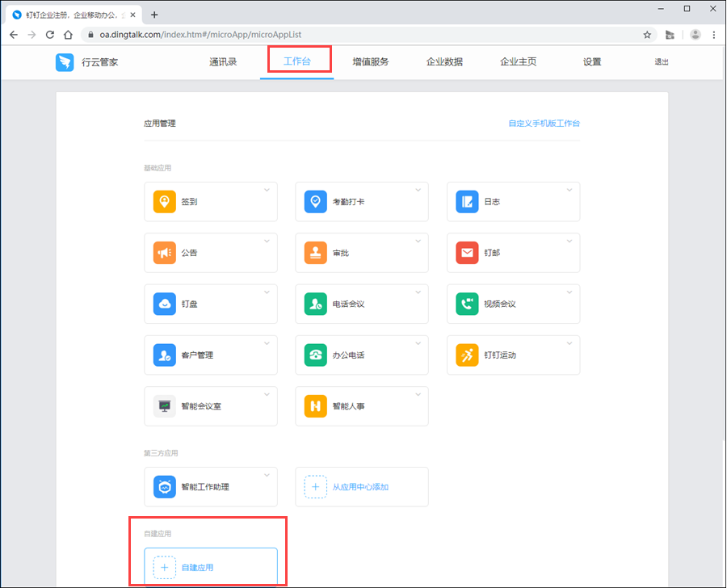727x588 pixels.
Task: Click the 签到 check-in app icon
Action: 164,202
